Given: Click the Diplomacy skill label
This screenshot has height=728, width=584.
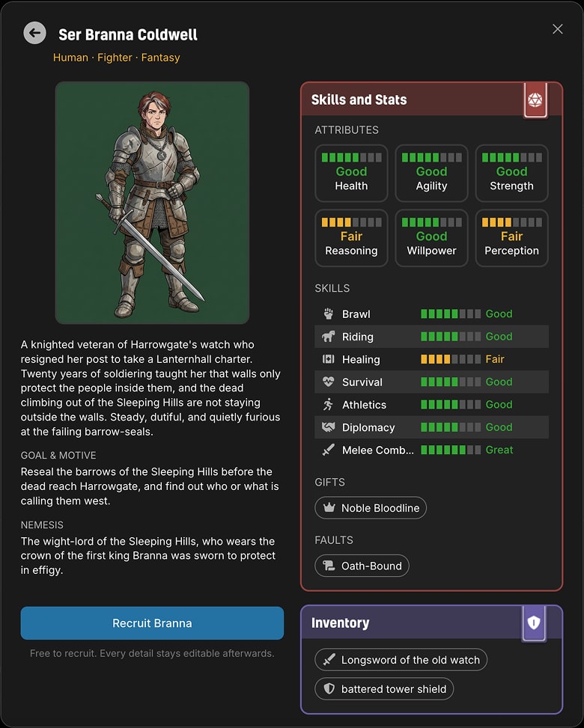Looking at the screenshot, I should (368, 428).
